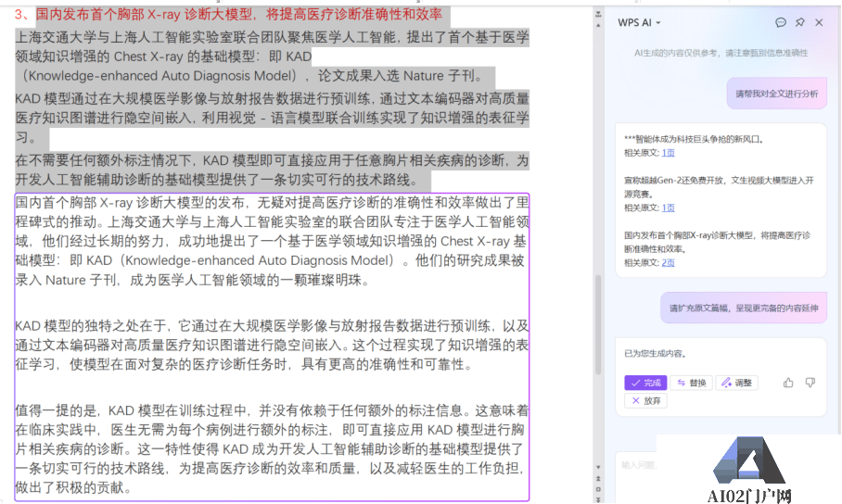Click the paragraph starting KAD 模型的独特之处在于
The width and height of the screenshot is (842, 504).
(272, 346)
